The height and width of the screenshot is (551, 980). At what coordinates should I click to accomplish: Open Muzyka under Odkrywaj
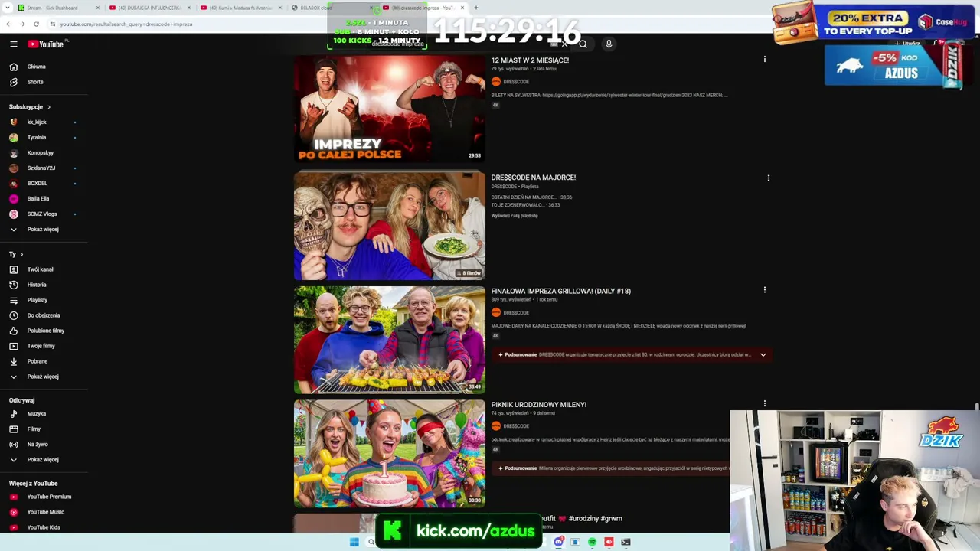(x=37, y=414)
